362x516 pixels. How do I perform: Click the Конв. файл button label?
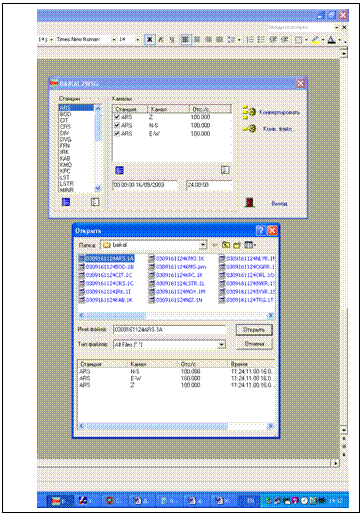click(x=279, y=129)
